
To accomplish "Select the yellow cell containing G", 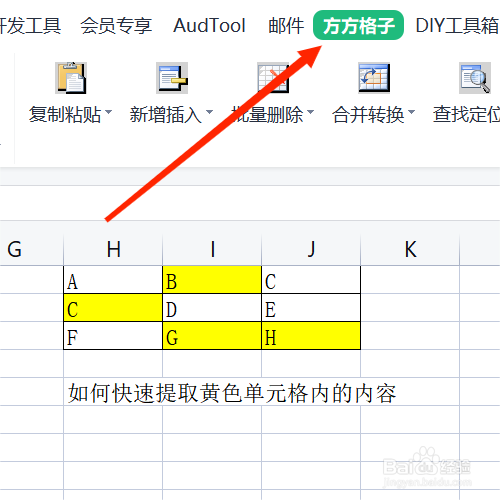I will [x=212, y=336].
